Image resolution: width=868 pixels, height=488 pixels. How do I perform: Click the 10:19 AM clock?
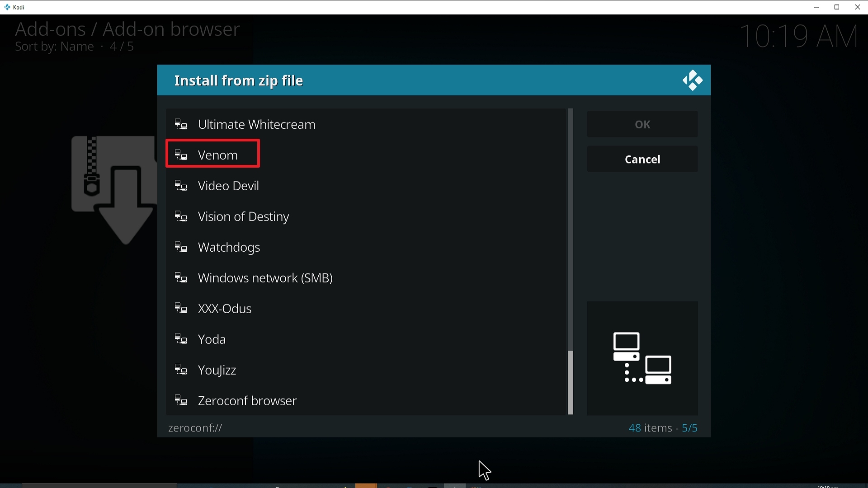[x=799, y=36]
